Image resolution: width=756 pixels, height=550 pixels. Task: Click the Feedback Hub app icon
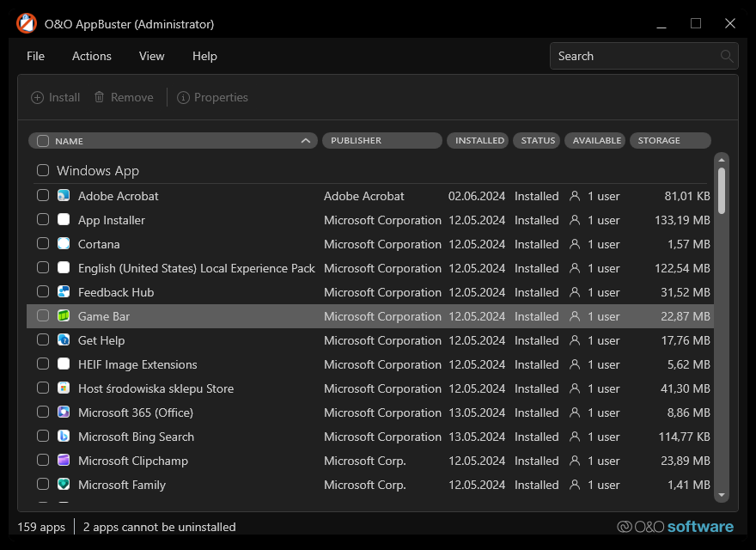coord(64,292)
